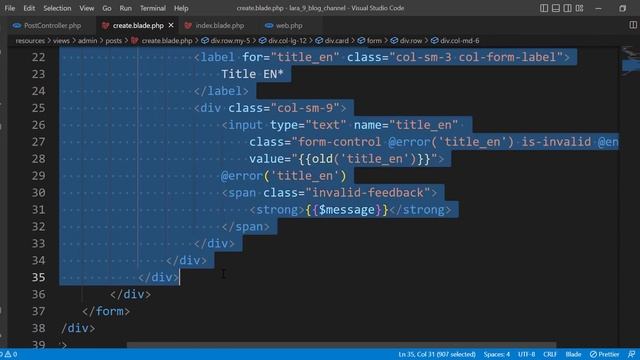Change UTF-8 file encoding
Viewport: 640px width, 360px height.
tap(527, 354)
